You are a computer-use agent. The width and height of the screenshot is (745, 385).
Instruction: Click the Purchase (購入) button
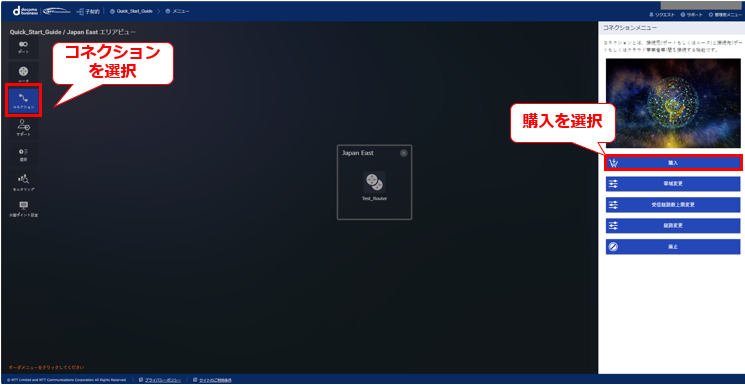673,163
